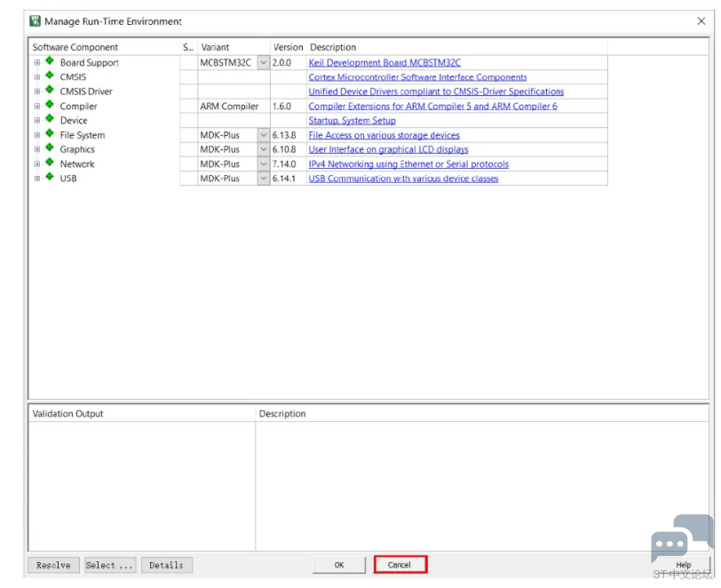Click green diamond icon beside Graphics
721x588 pixels.
50,147
